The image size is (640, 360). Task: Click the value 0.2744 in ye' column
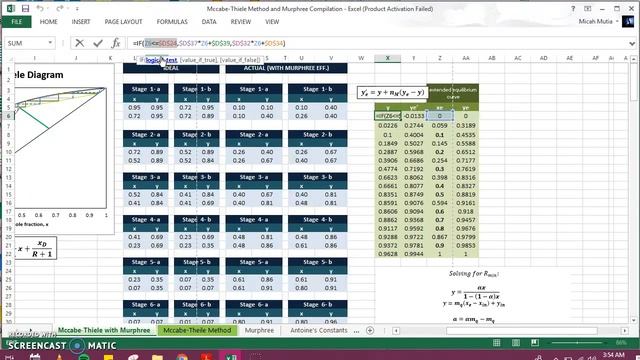coord(413,126)
